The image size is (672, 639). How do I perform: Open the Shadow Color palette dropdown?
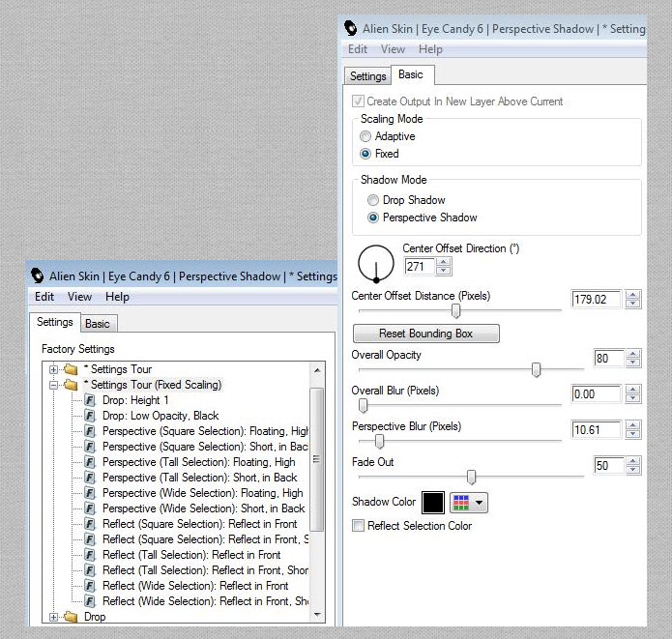(468, 503)
